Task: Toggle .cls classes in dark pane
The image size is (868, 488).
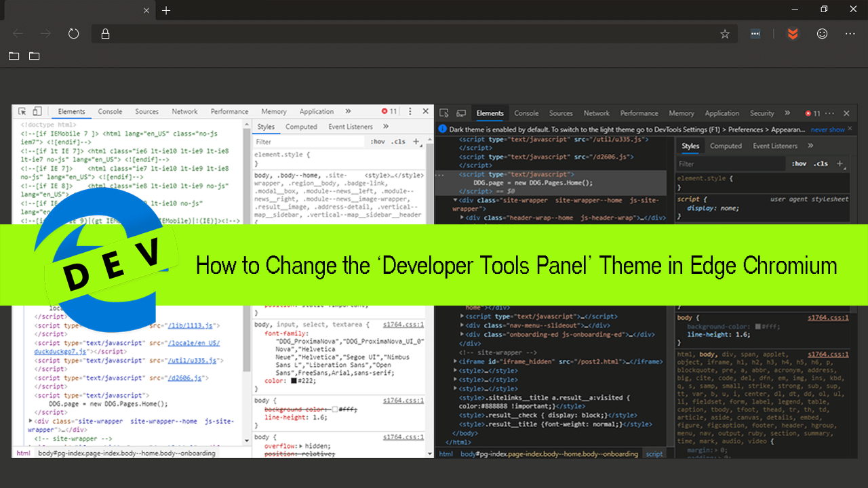Action: click(821, 163)
